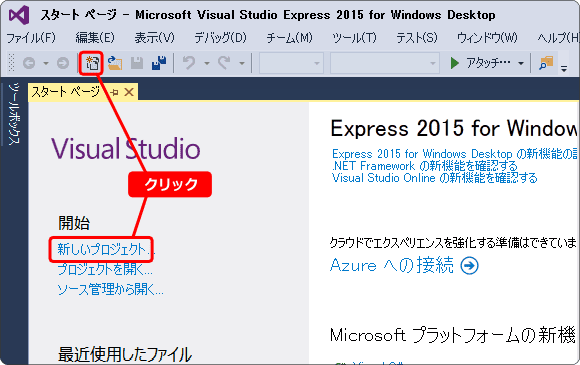The image size is (580, 365).
Task: Click the Visual Studio logo icon in title bar
Action: point(19,15)
